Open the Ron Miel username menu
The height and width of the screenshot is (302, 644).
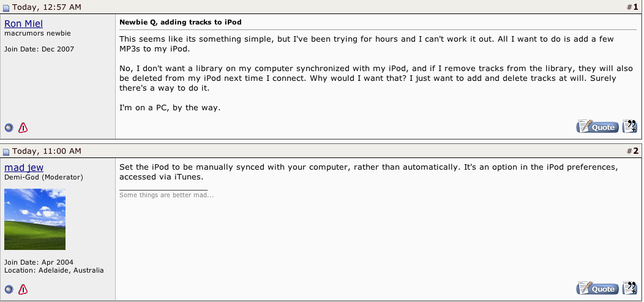[x=23, y=24]
